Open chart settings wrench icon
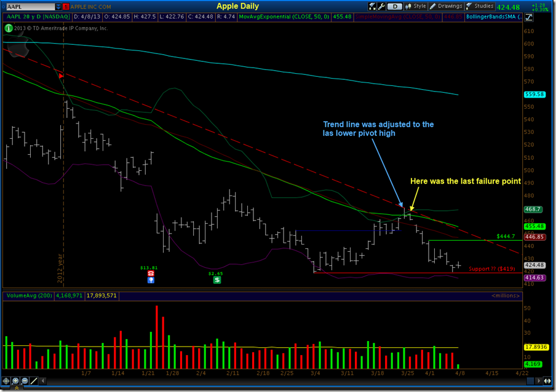This screenshot has width=556, height=392. click(381, 6)
